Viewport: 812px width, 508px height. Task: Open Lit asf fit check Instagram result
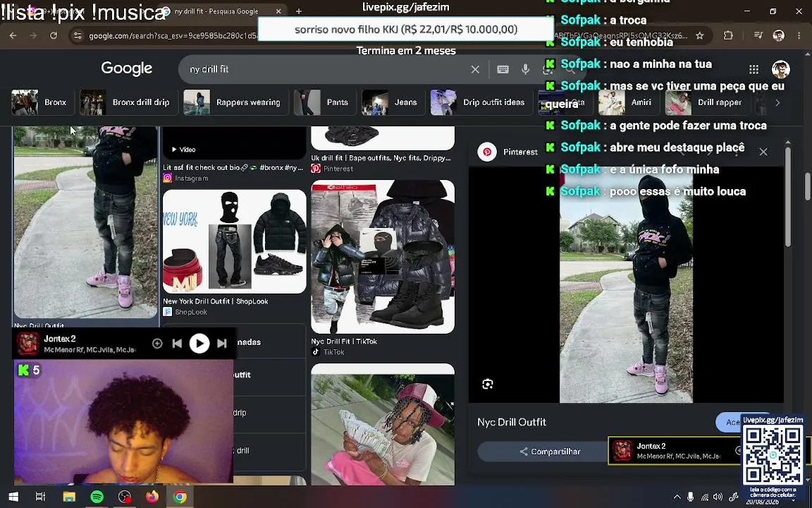(233, 167)
